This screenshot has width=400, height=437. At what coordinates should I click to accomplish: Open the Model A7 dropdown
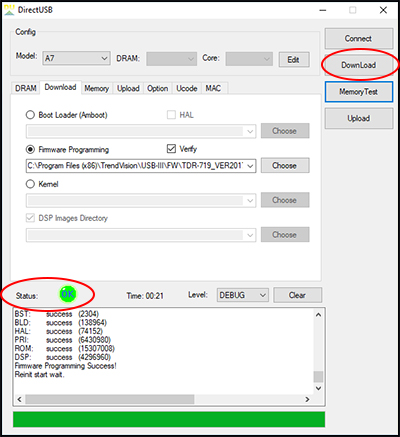(x=76, y=58)
